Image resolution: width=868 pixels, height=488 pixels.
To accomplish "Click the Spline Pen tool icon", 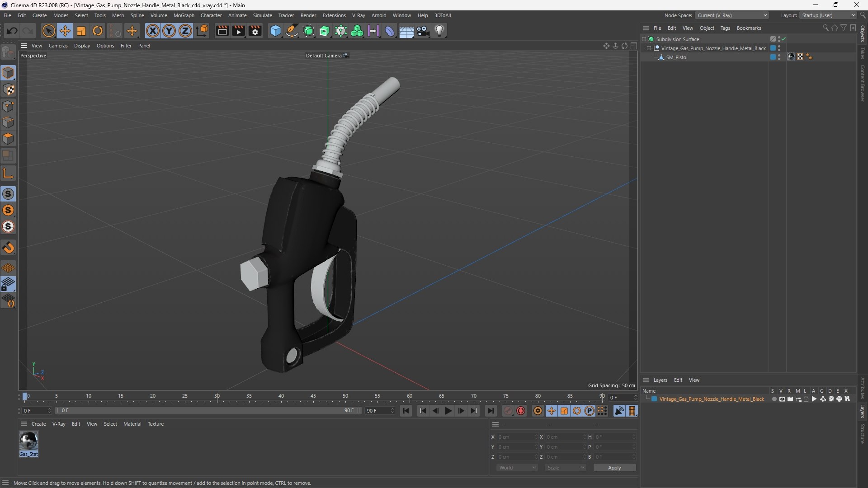I will point(292,31).
